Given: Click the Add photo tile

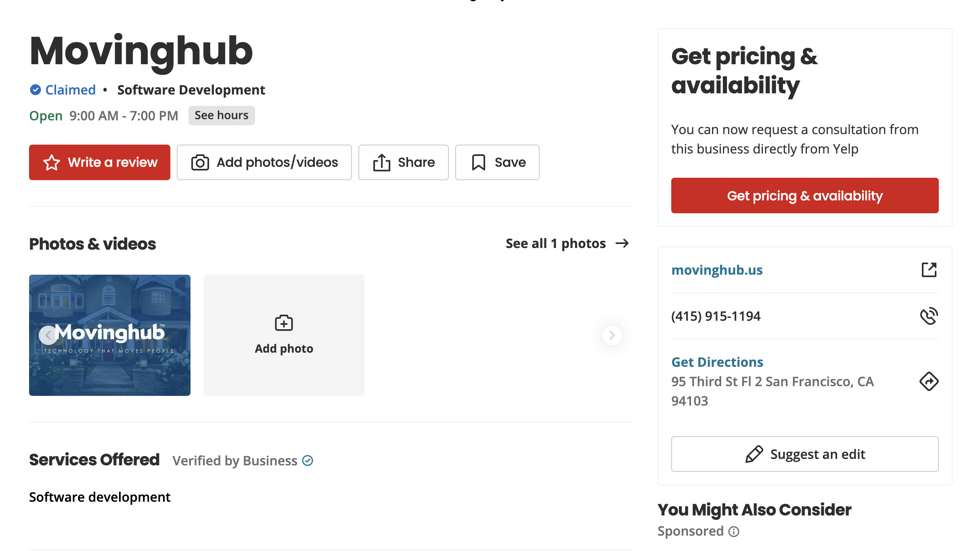Looking at the screenshot, I should point(284,335).
